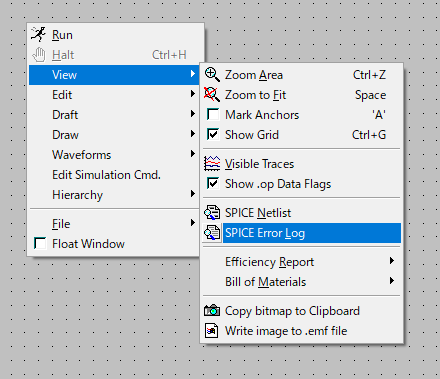The width and height of the screenshot is (440, 379).
Task: Enable the Float Window checkbox
Action: (x=40, y=243)
